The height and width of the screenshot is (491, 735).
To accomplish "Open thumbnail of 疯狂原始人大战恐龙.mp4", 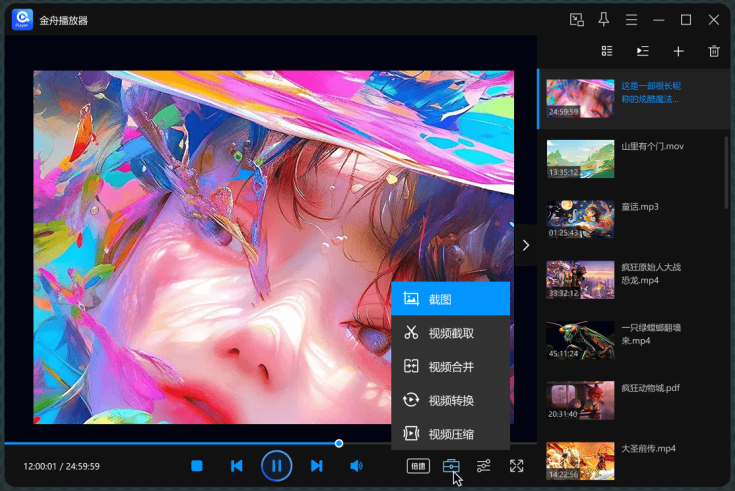I will tap(580, 279).
